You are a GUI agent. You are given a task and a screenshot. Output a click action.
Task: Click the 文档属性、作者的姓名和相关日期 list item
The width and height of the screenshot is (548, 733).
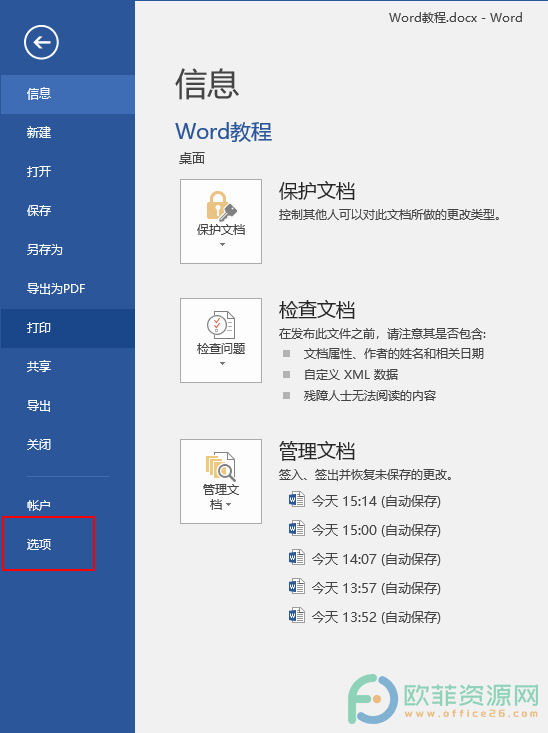pos(394,353)
